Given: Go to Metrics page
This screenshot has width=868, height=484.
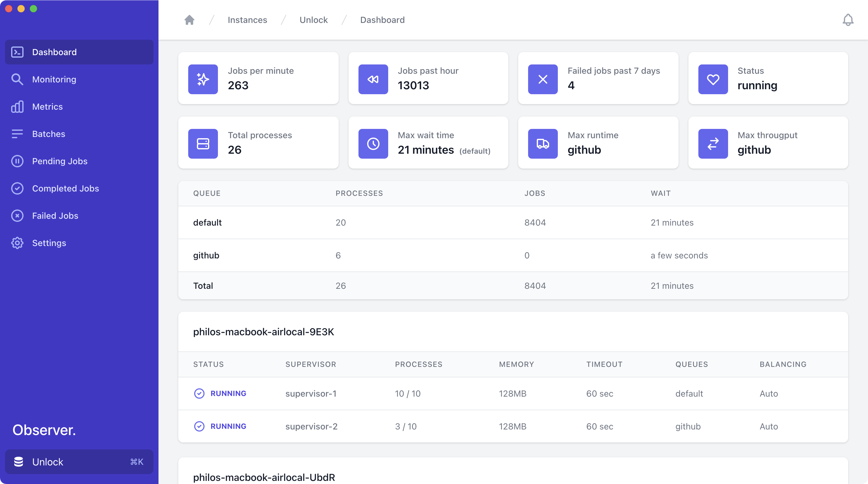Looking at the screenshot, I should coord(47,107).
